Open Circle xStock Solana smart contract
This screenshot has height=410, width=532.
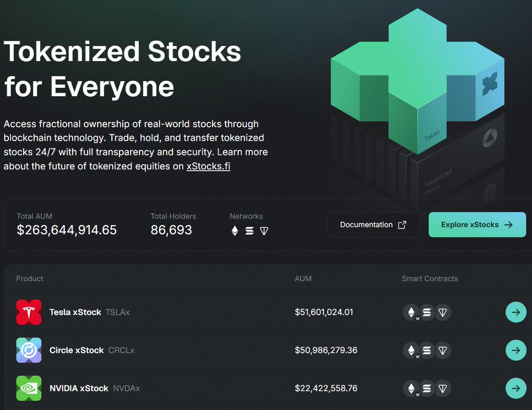tap(427, 351)
